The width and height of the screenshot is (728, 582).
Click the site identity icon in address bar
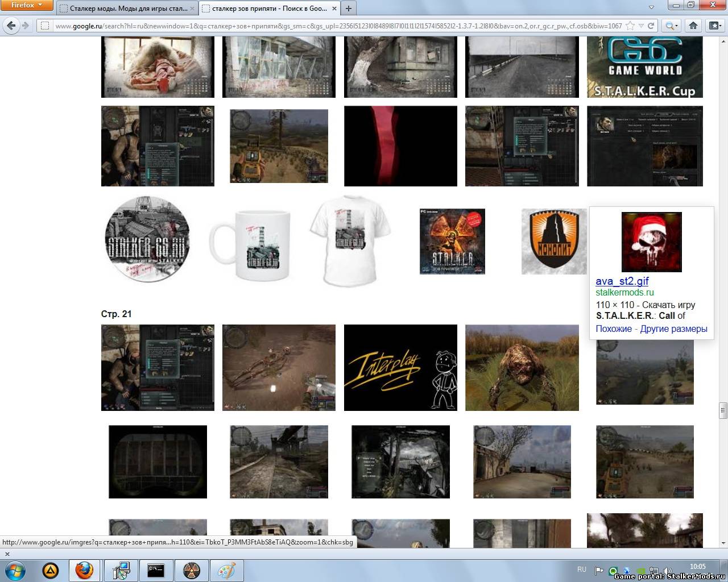point(45,26)
